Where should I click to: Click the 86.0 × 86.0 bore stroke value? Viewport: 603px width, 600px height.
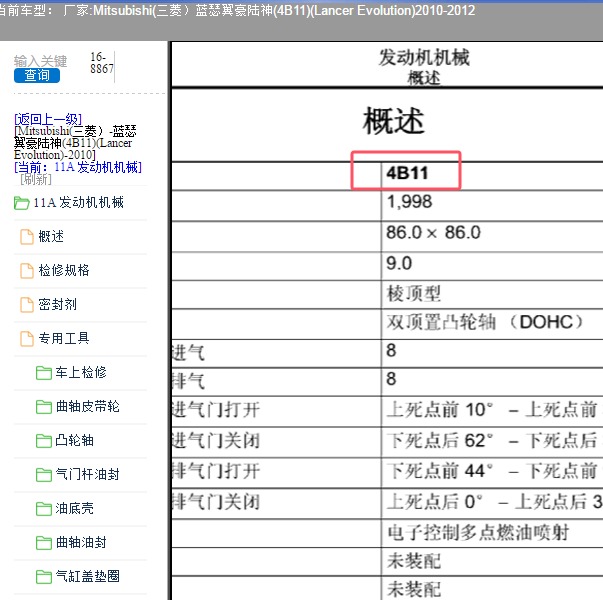click(433, 232)
